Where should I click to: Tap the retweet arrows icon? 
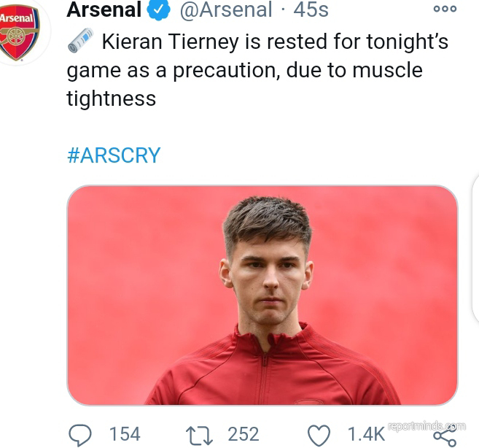[198, 435]
